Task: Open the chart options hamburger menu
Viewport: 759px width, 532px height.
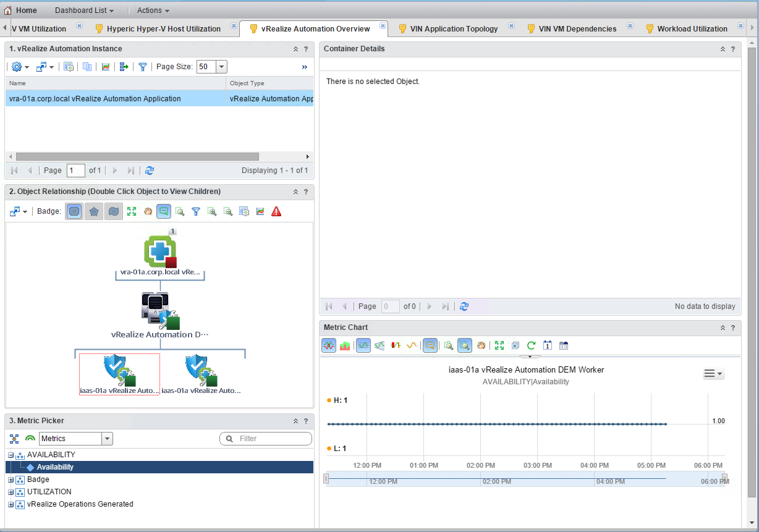Action: coord(713,373)
